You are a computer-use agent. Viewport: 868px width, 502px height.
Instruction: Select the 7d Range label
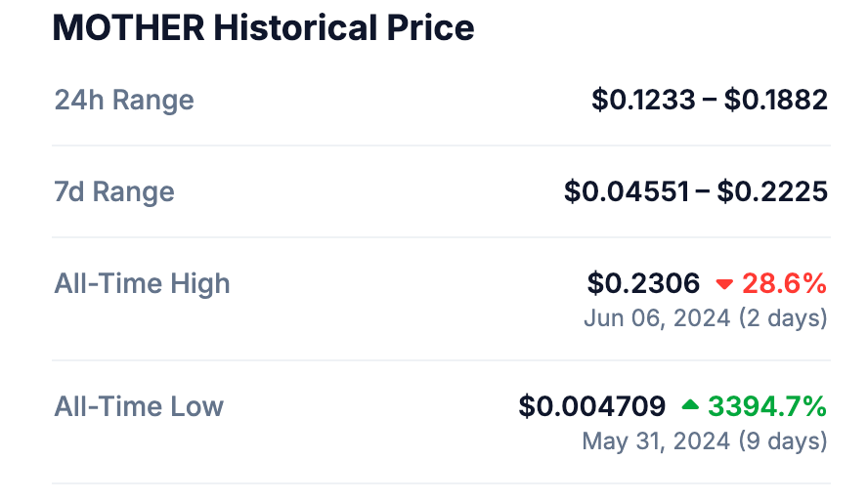(114, 191)
